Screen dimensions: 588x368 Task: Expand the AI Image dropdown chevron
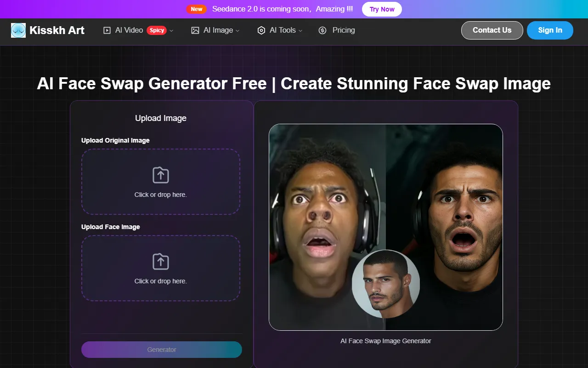[x=237, y=31]
